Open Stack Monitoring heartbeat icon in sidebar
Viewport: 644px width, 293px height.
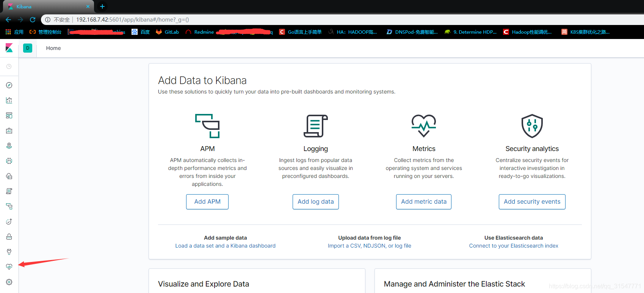tap(9, 267)
